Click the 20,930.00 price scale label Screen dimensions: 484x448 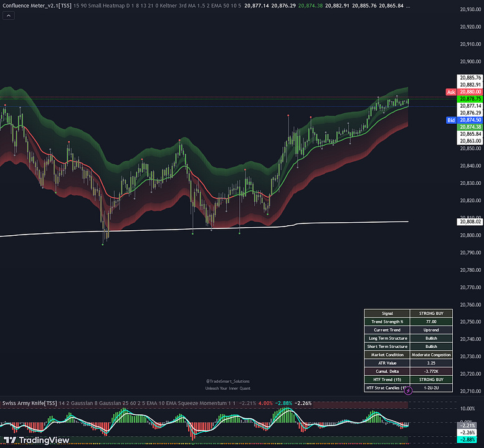pyautogui.click(x=470, y=9)
